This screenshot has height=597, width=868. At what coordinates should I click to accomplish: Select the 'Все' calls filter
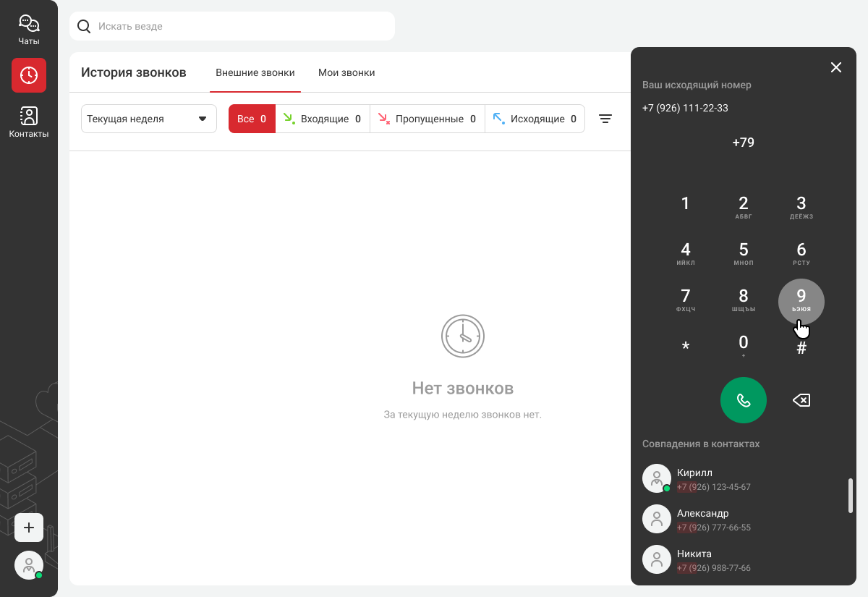pos(252,119)
